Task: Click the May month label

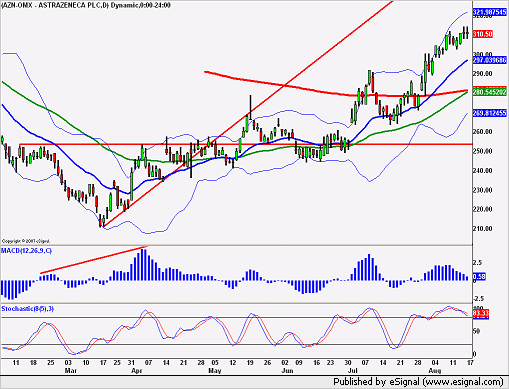Action: click(x=215, y=371)
